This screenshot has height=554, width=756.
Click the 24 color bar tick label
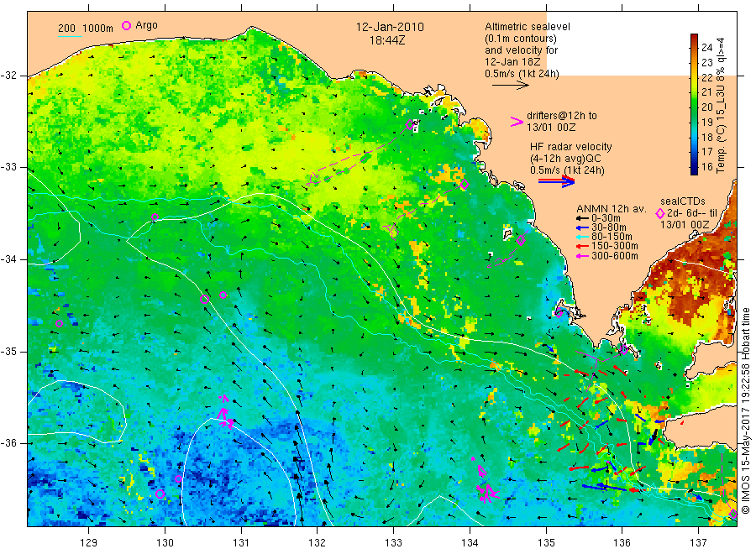[706, 47]
